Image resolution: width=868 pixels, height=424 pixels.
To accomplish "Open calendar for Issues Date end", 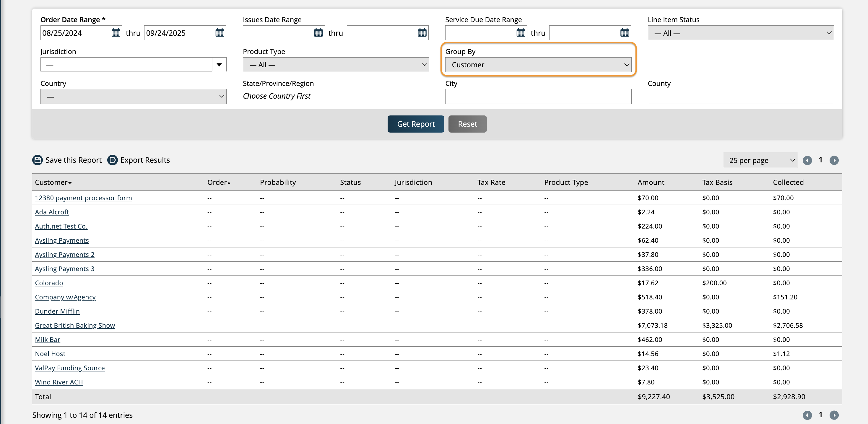I will 422,33.
